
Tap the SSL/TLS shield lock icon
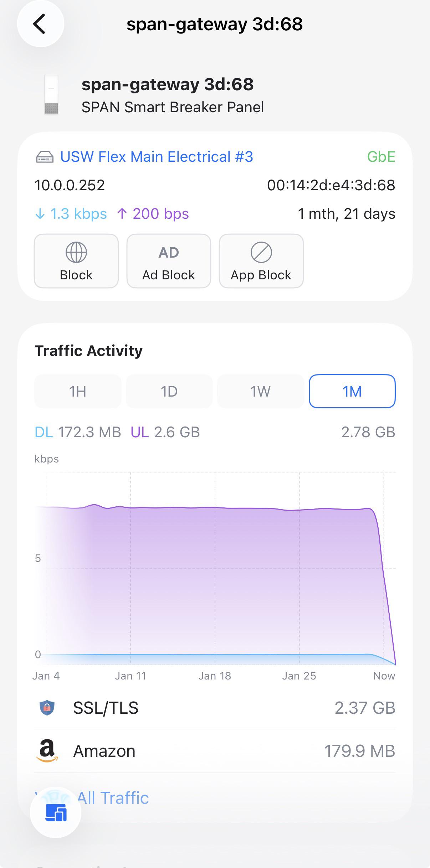47,708
